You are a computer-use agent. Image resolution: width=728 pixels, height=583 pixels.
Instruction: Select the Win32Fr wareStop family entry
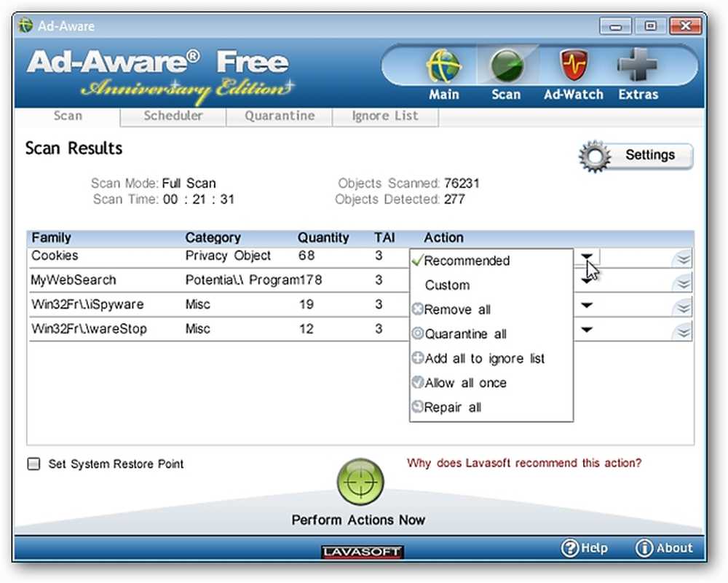(89, 329)
